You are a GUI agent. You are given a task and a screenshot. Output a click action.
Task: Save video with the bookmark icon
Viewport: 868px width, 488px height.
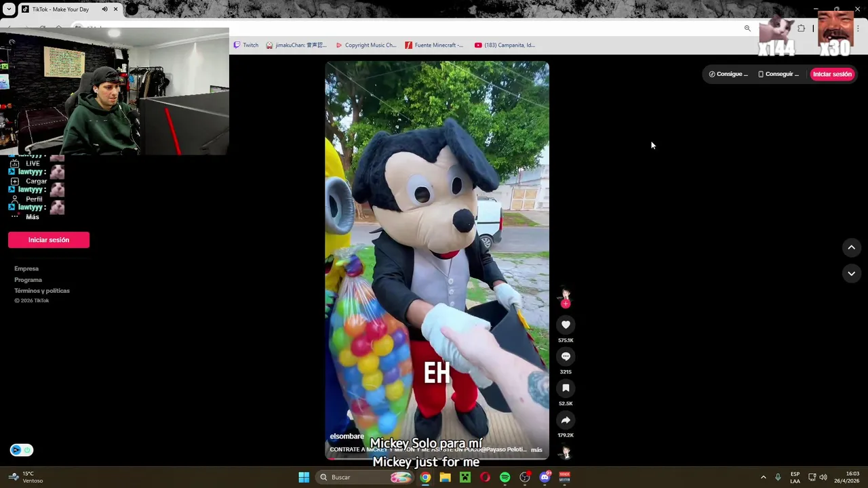tap(566, 388)
